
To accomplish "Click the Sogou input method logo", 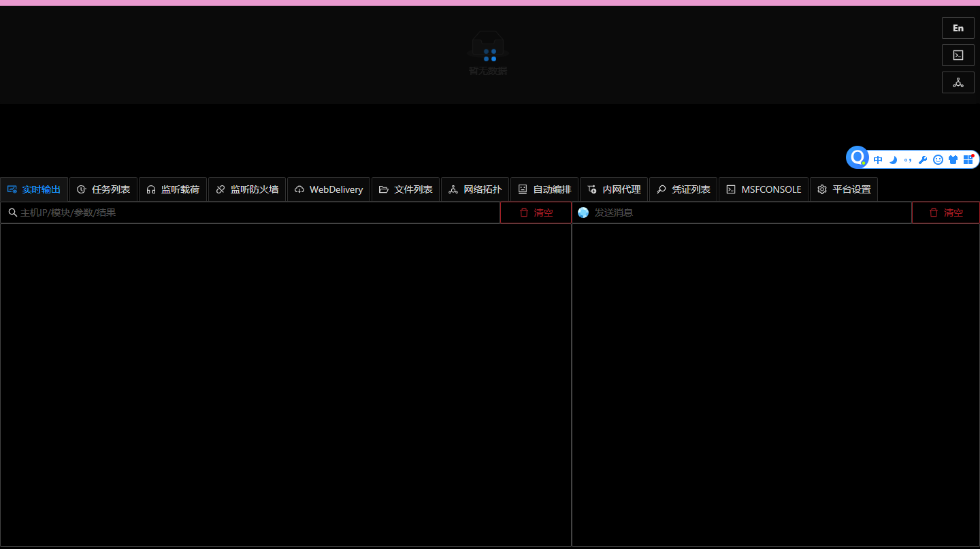I will 857,157.
